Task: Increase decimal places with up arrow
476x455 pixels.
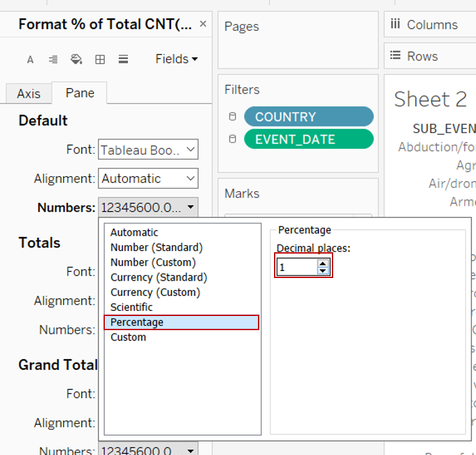Action: (323, 263)
